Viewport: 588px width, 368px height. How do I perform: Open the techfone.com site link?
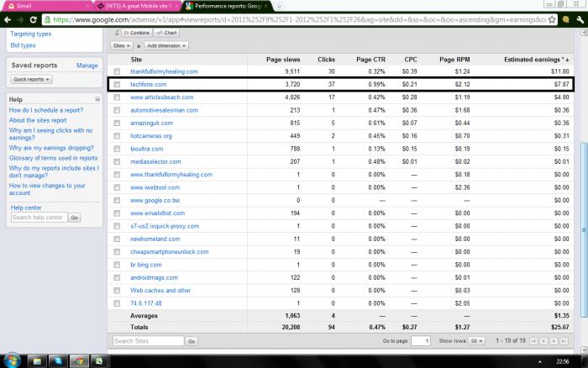[x=148, y=84]
